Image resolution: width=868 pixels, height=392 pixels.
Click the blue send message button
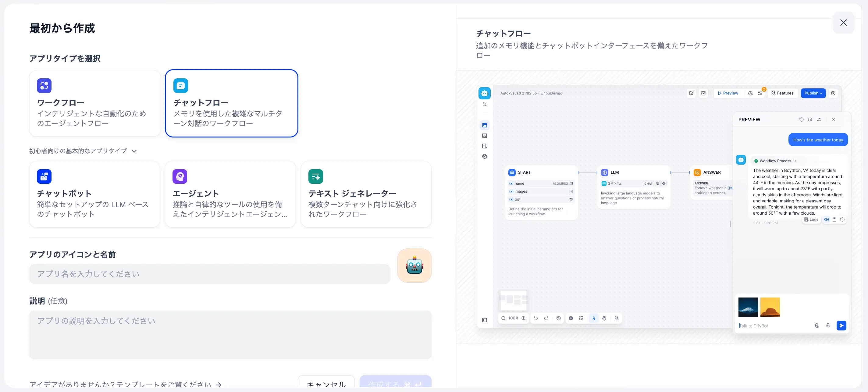tap(841, 325)
